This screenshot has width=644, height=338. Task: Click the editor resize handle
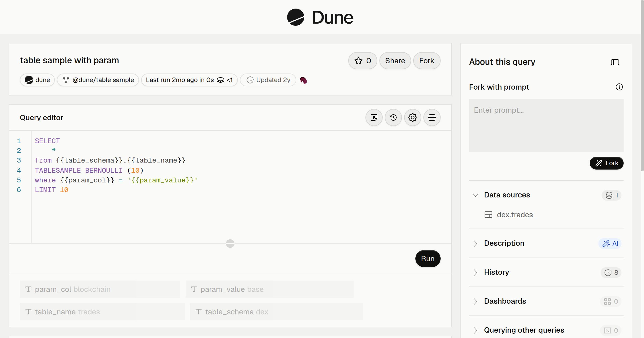click(x=230, y=244)
